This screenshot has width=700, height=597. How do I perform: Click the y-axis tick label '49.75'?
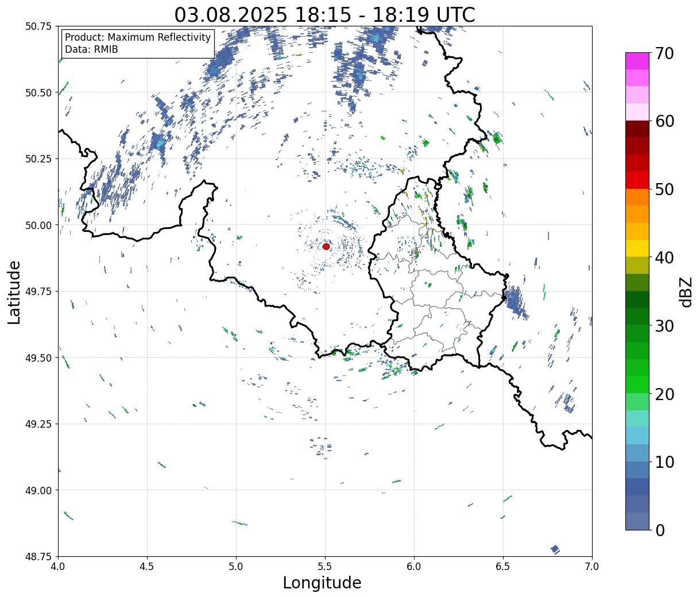(38, 292)
